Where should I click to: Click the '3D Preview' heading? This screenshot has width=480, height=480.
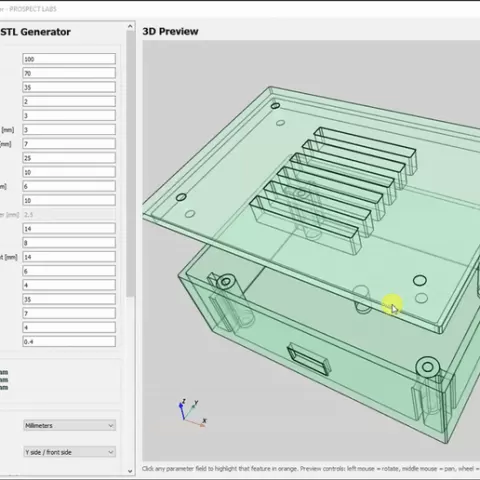170,32
